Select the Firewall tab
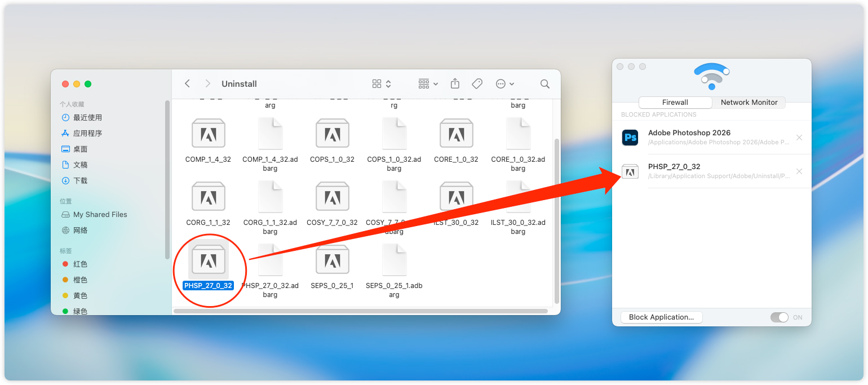Viewport: 868px width, 385px height. click(675, 102)
